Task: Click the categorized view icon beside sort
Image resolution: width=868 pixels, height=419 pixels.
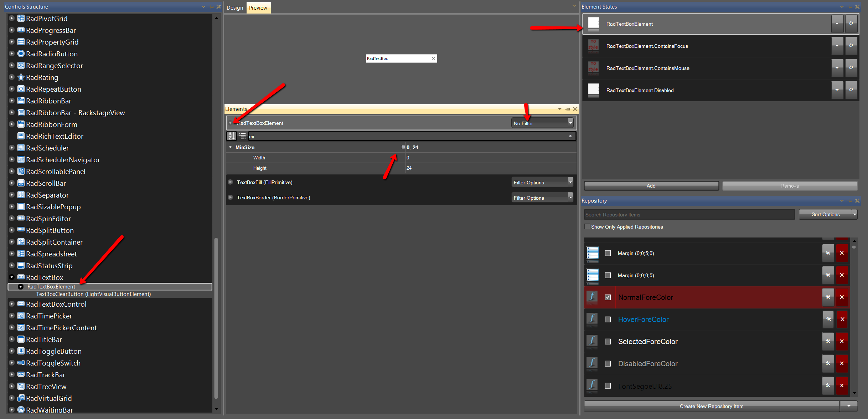Action: [x=243, y=136]
